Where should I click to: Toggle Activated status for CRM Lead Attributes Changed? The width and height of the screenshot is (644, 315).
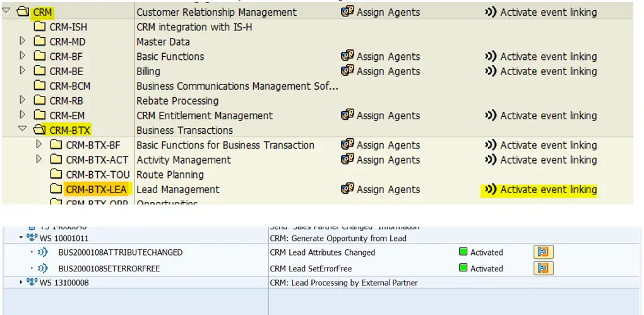point(463,252)
